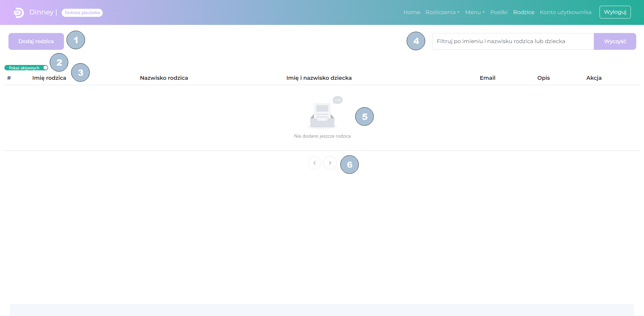
Task: Click the previous page arrow
Action: point(314,163)
